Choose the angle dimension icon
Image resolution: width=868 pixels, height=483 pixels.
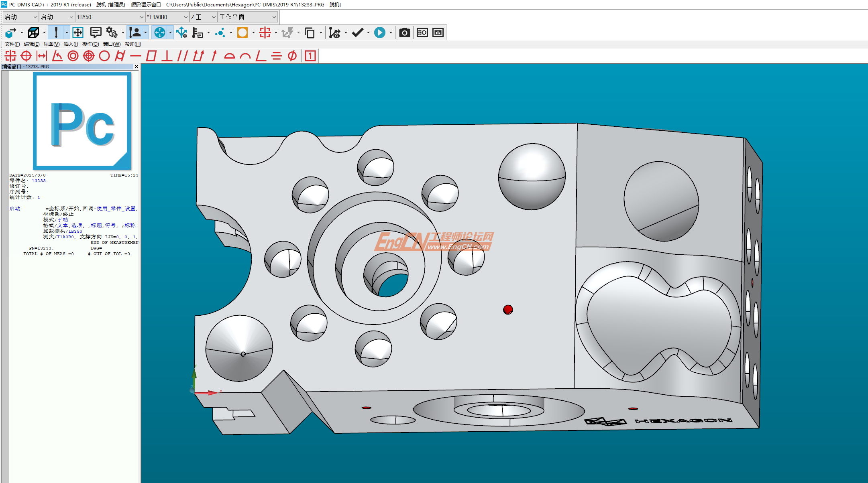coord(57,56)
